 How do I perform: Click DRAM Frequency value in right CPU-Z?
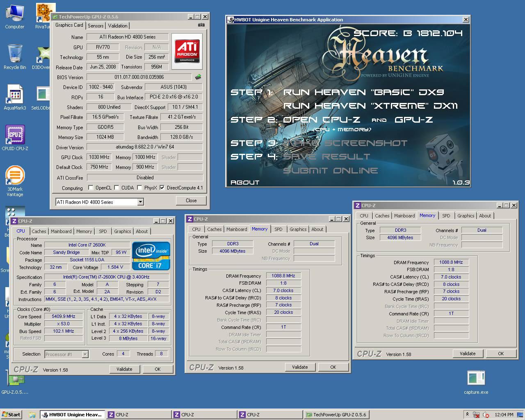tap(451, 262)
